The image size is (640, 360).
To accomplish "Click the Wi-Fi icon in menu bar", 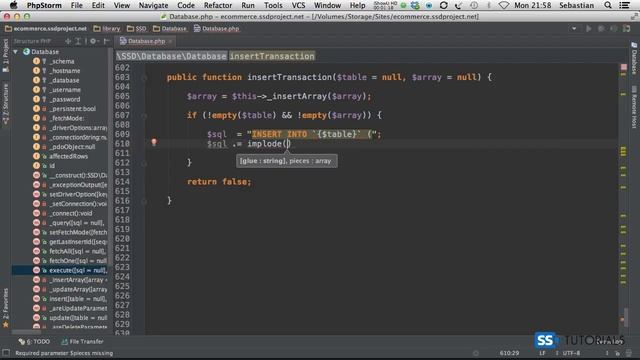I will [x=504, y=5].
